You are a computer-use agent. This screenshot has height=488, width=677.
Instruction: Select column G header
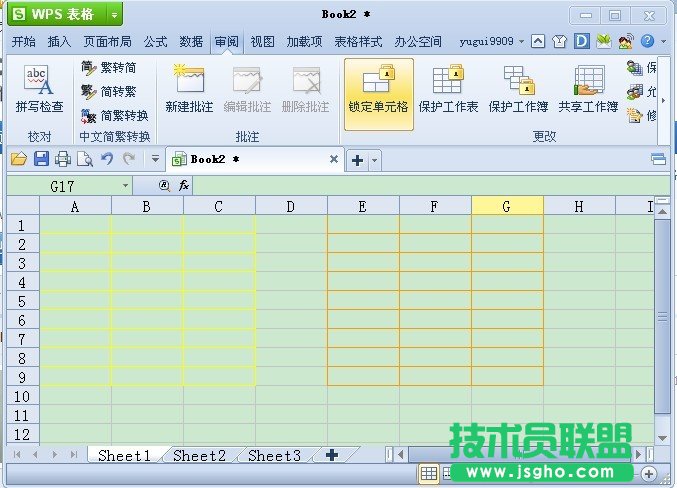pyautogui.click(x=507, y=206)
